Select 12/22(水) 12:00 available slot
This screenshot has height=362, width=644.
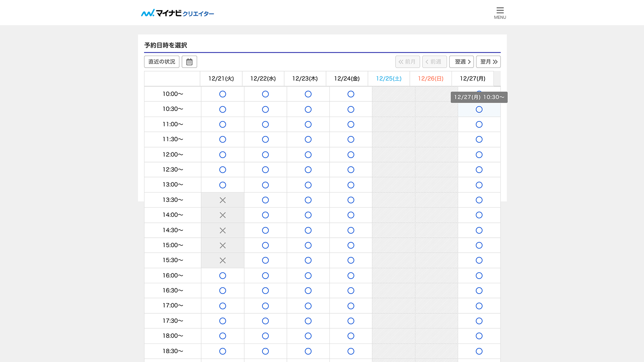pos(265,155)
